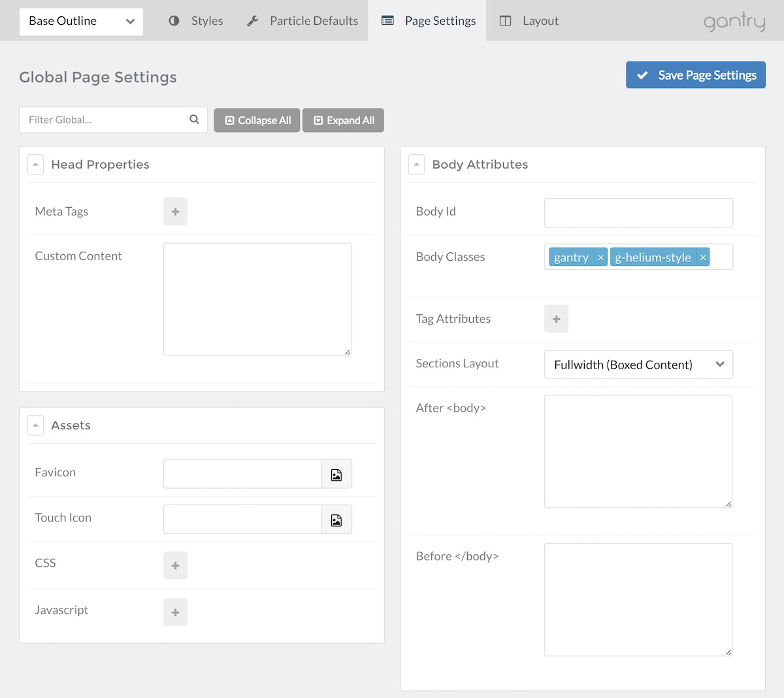Image resolution: width=784 pixels, height=698 pixels.
Task: Add a new Meta Tags entry
Action: point(175,212)
